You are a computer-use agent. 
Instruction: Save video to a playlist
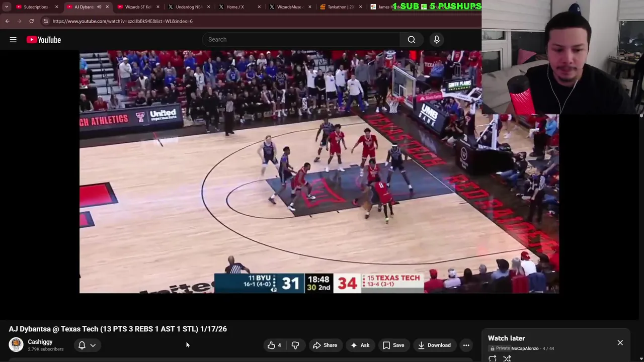coord(393,345)
